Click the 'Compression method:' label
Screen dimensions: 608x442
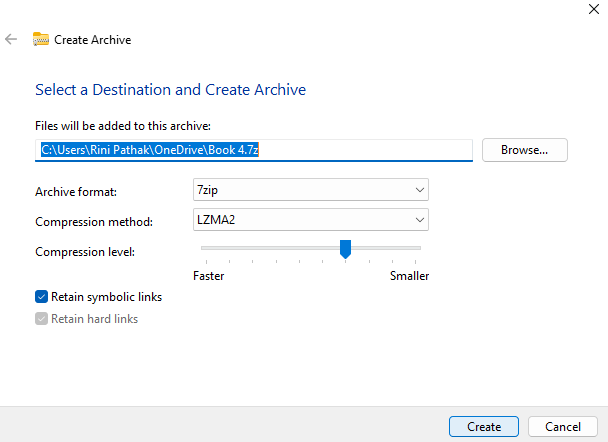[93, 221]
